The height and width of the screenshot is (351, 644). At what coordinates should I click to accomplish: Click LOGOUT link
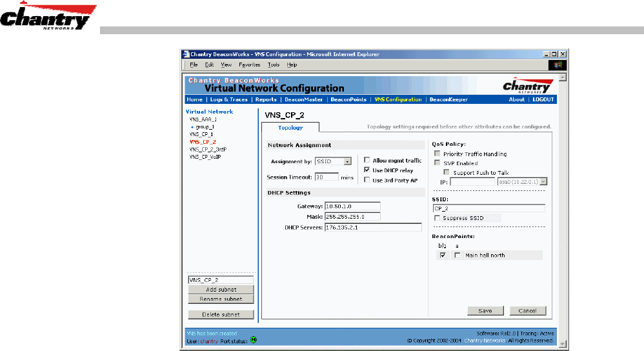click(543, 99)
